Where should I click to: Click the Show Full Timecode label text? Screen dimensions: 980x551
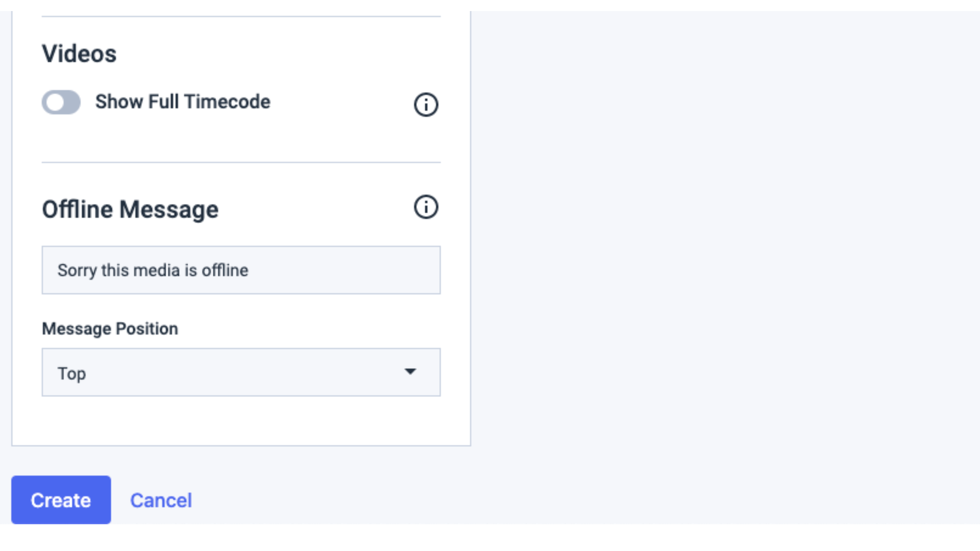(x=183, y=102)
